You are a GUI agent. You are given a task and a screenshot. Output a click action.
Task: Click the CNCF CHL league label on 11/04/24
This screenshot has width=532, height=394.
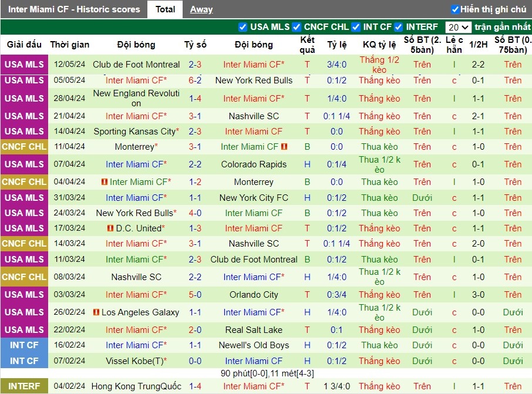24,147
